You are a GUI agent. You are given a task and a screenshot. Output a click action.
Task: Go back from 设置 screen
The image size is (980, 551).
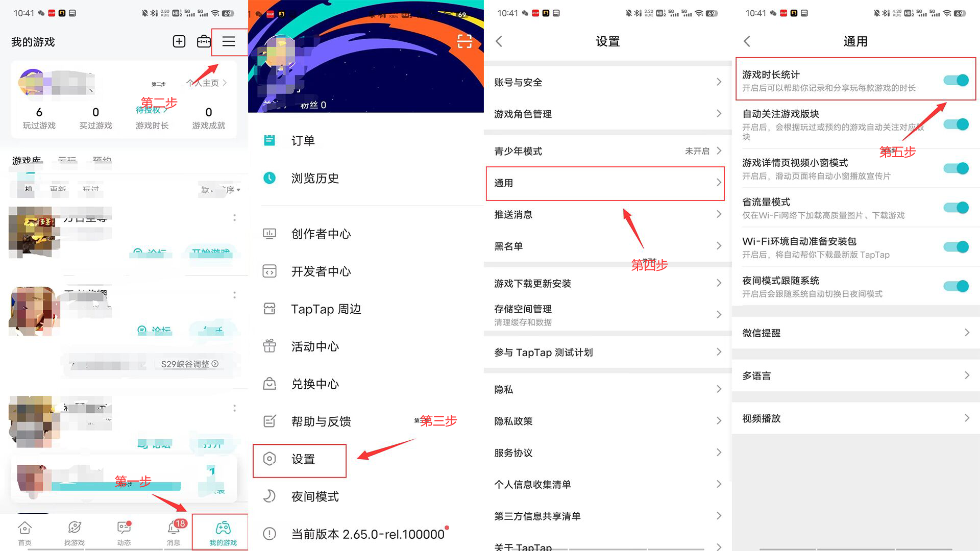coord(499,41)
